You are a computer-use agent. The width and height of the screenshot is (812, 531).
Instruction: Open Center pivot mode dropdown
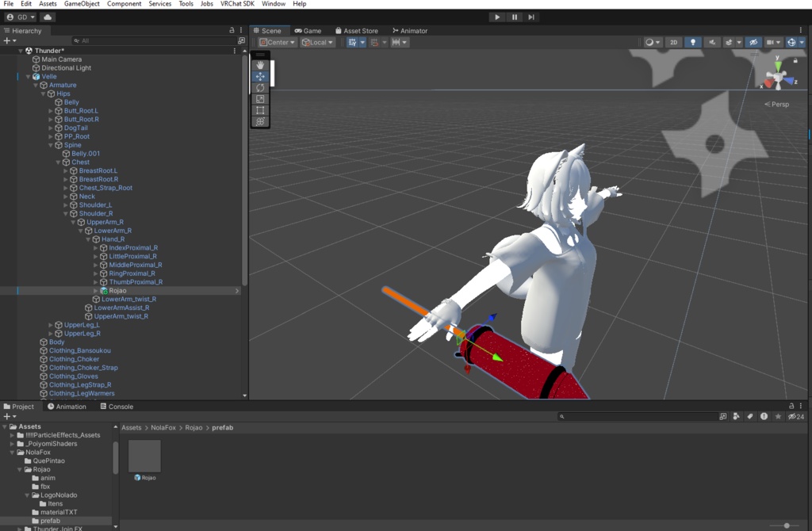(x=277, y=43)
